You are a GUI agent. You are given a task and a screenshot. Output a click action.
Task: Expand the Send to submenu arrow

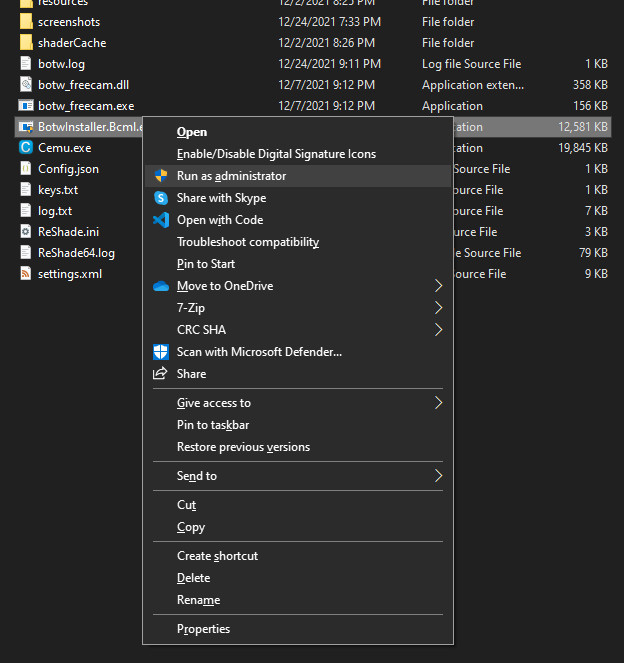tap(438, 476)
